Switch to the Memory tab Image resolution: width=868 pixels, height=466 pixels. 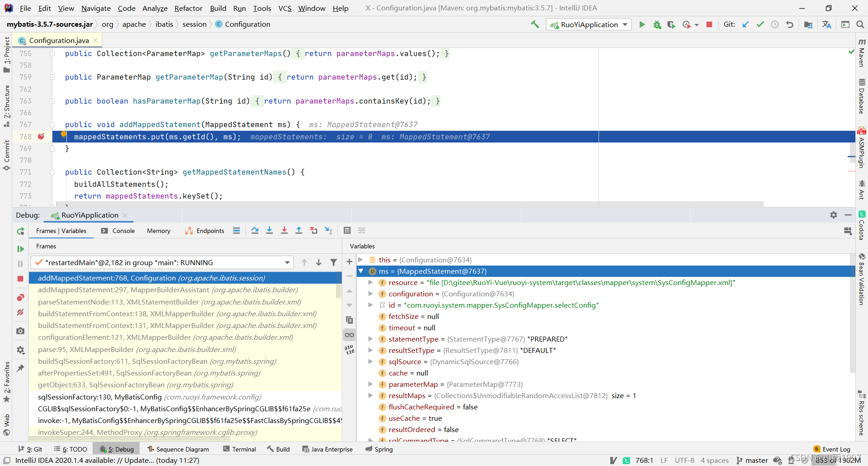pyautogui.click(x=159, y=231)
